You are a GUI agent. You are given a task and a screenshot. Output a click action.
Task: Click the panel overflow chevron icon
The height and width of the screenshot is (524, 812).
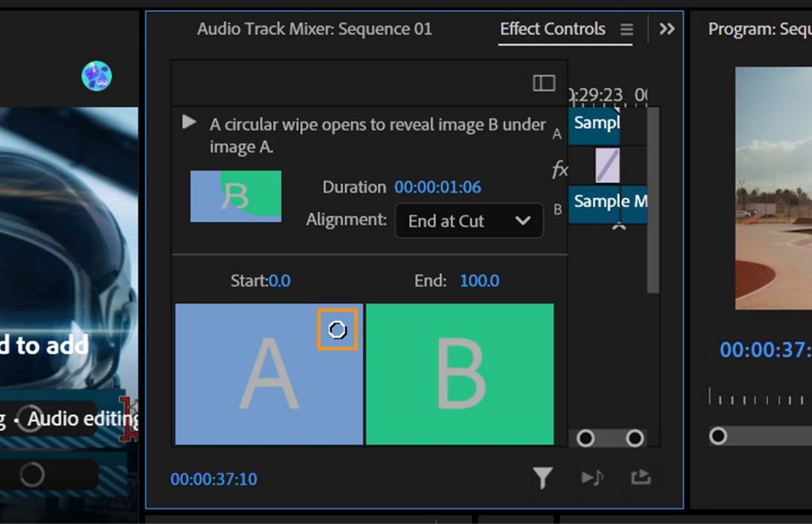coord(667,28)
